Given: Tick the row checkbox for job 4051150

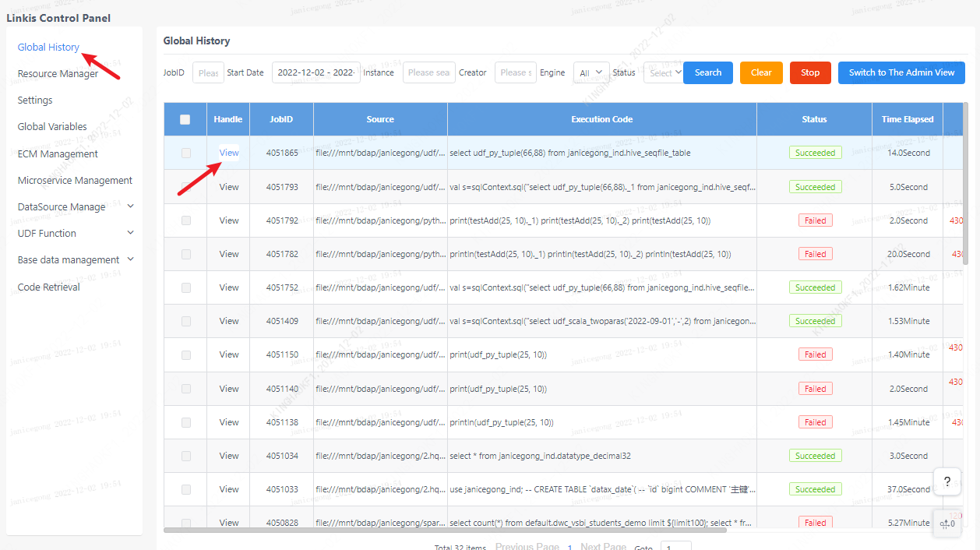Looking at the screenshot, I should [x=185, y=354].
